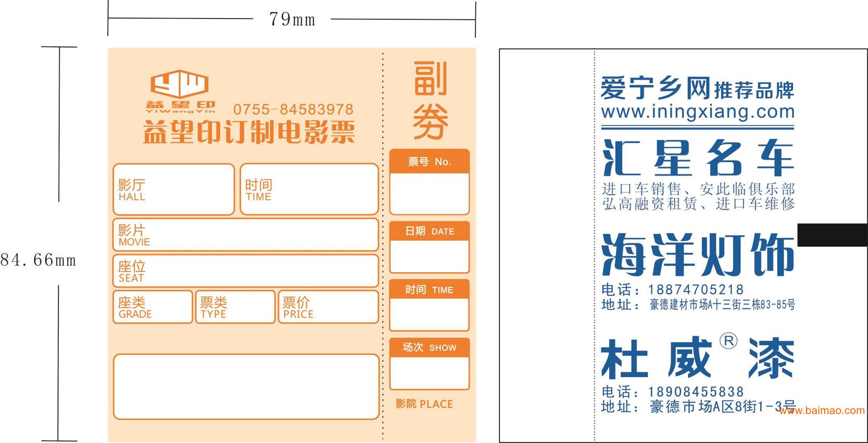
Task: Click the www.baimao.com watermark link
Action: pyautogui.click(x=822, y=410)
